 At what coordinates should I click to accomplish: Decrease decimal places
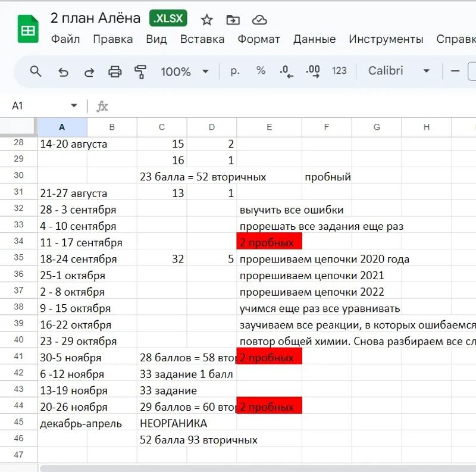click(287, 71)
